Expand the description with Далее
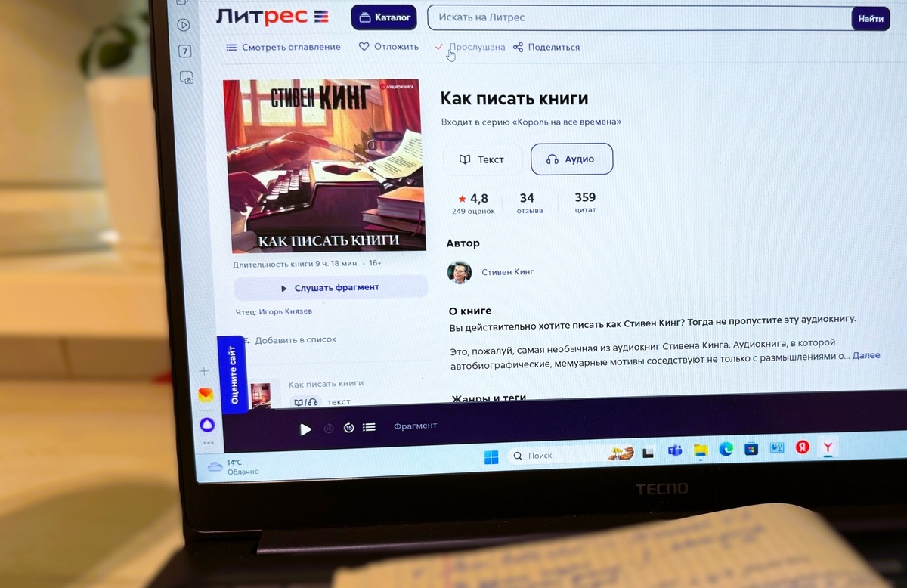The image size is (907, 588). coord(866,355)
